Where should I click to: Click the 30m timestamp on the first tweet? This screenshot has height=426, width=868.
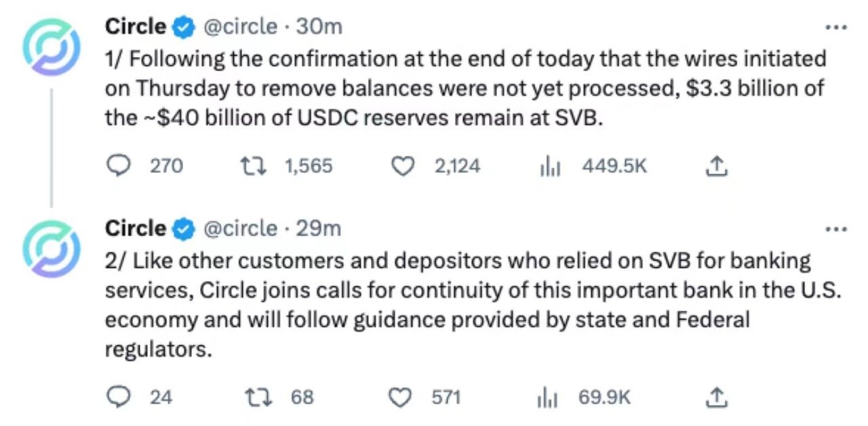[320, 26]
